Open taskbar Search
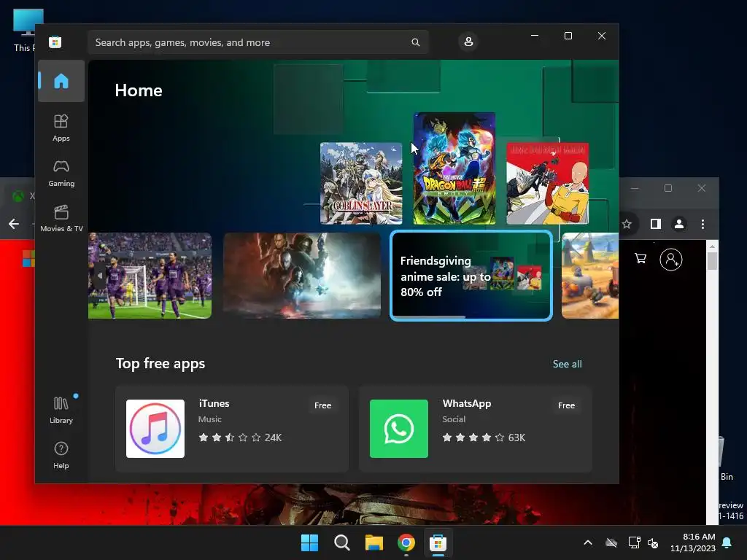The width and height of the screenshot is (747, 560). (341, 542)
